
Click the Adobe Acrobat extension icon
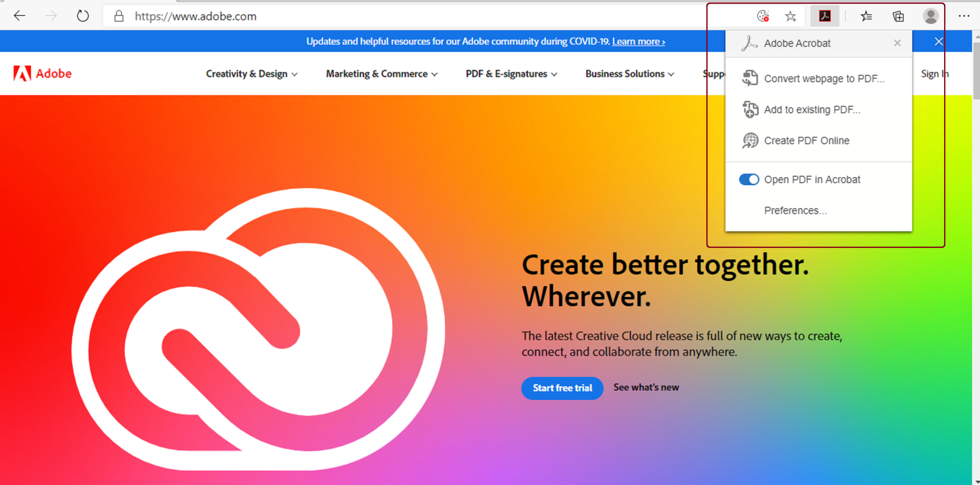(x=824, y=16)
